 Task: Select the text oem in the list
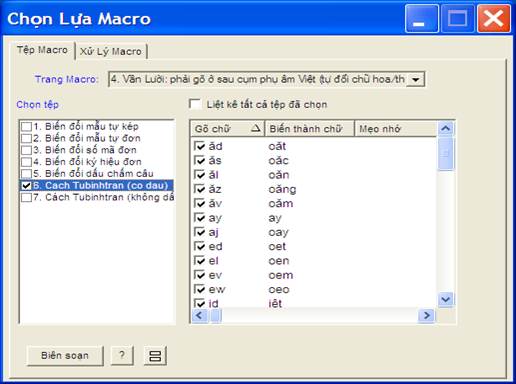pos(281,275)
